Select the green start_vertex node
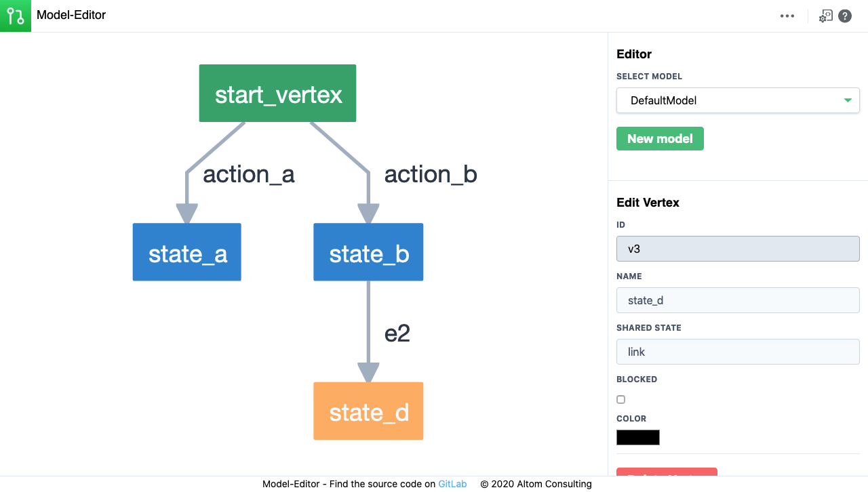This screenshot has width=868, height=492. click(277, 94)
